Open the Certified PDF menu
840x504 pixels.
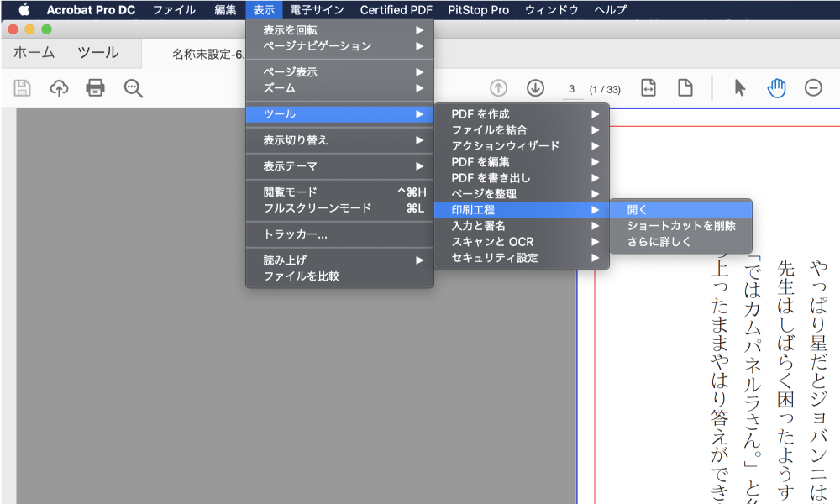click(x=396, y=9)
